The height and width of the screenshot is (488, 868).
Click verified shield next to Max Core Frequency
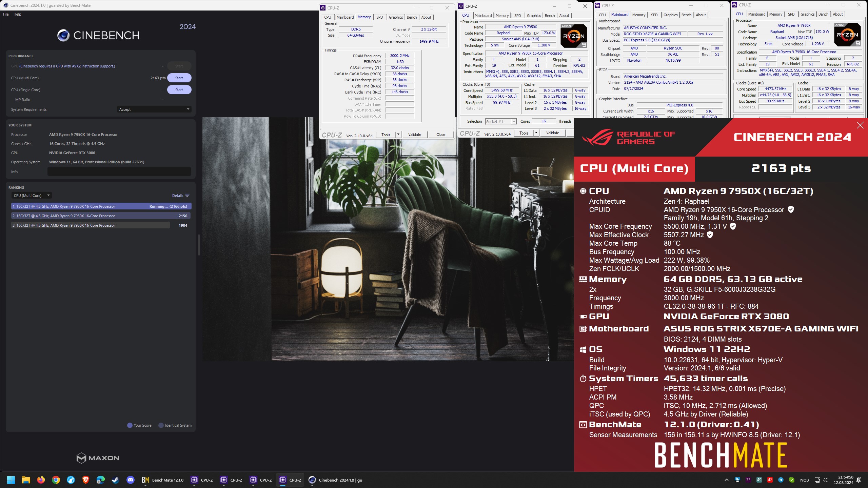[x=733, y=226]
